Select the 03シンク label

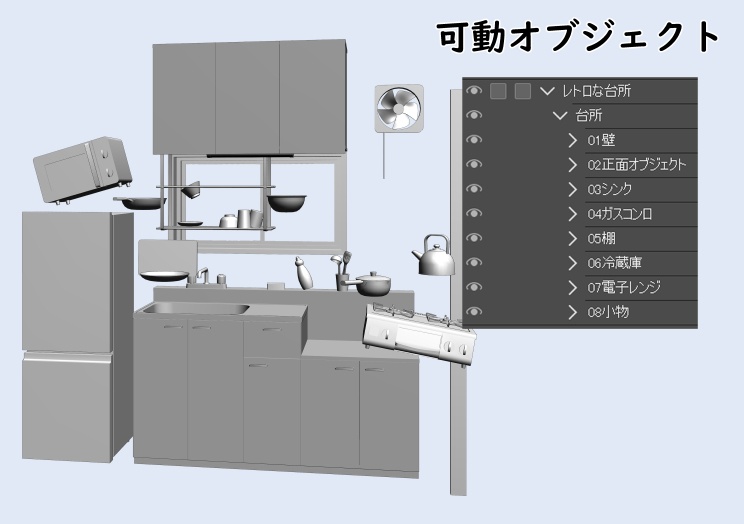[610, 189]
